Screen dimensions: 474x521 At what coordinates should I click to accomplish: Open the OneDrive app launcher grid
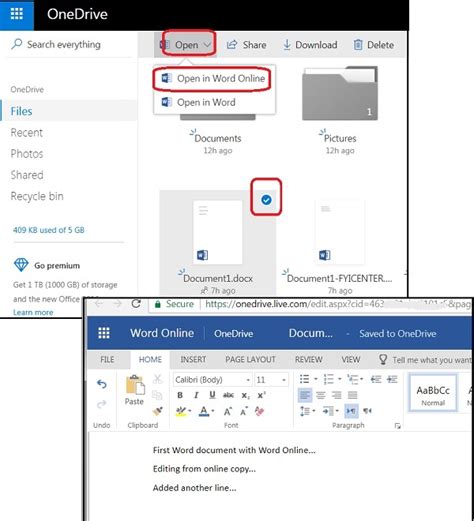point(17,14)
